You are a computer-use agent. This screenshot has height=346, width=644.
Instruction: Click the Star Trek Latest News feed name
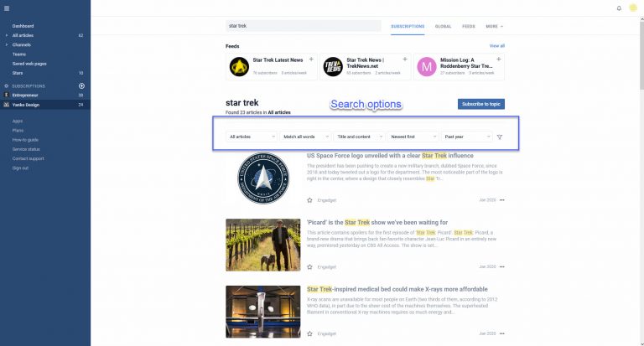[x=278, y=60]
